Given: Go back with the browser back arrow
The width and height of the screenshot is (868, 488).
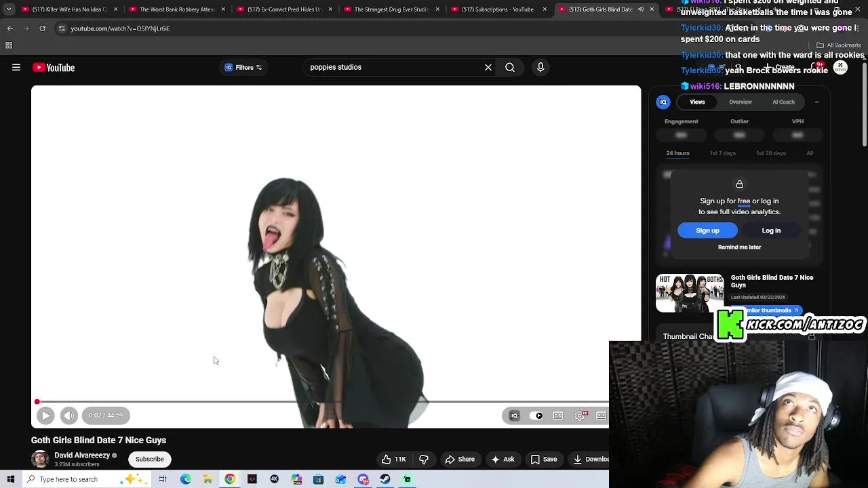Looking at the screenshot, I should 10,28.
